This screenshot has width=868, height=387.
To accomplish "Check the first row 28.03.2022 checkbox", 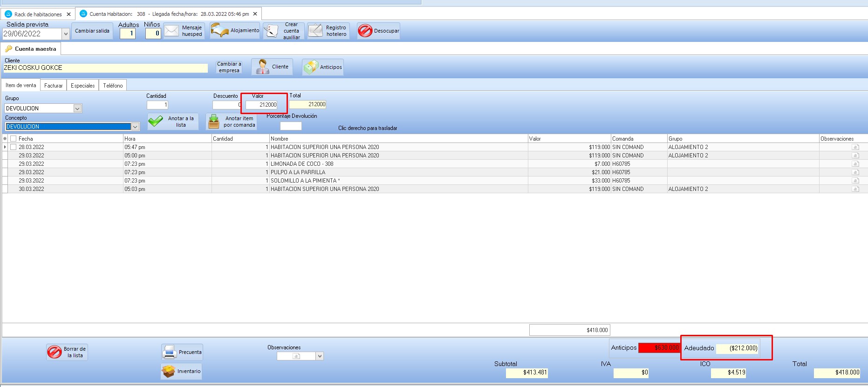I will (13, 147).
